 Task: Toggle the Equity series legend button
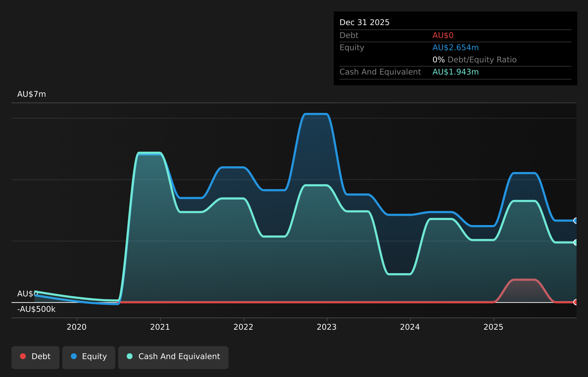pos(89,357)
